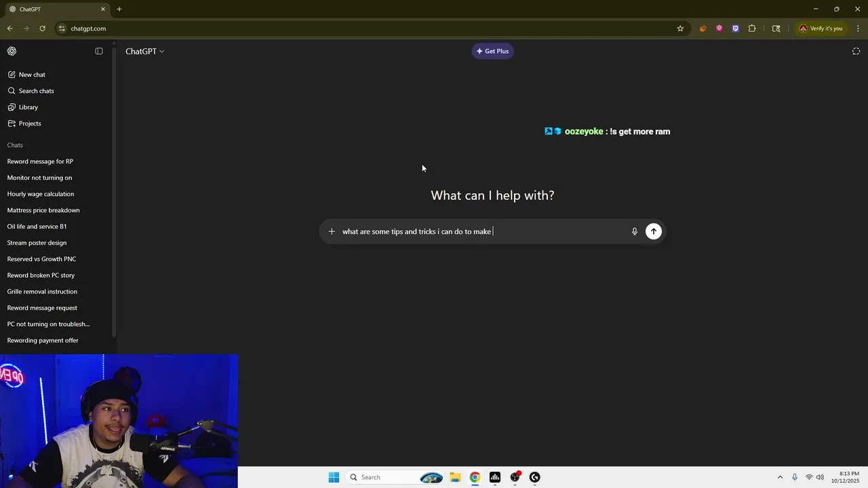Click the OBS icon in the taskbar
This screenshot has height=488, width=868.
click(515, 477)
